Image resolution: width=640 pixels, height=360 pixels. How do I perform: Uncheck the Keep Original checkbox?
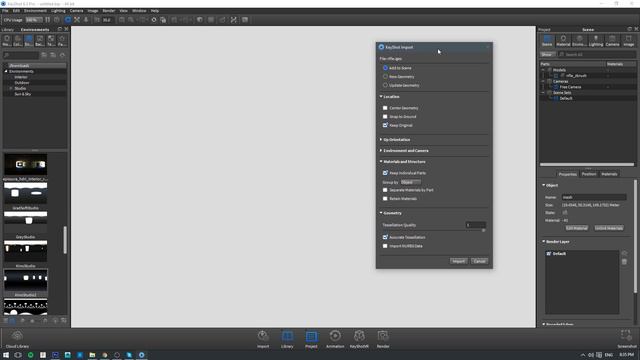[385, 125]
